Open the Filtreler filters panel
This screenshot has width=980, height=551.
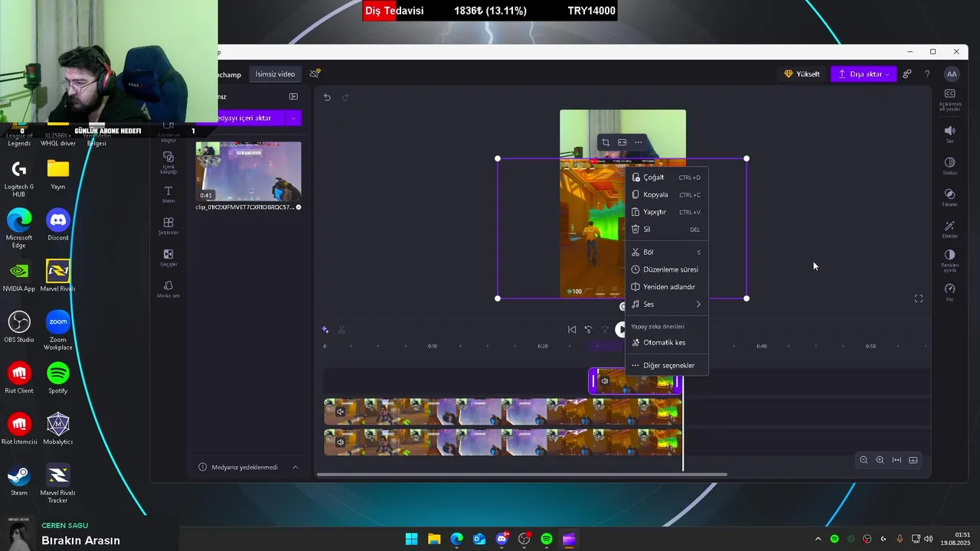click(x=949, y=198)
